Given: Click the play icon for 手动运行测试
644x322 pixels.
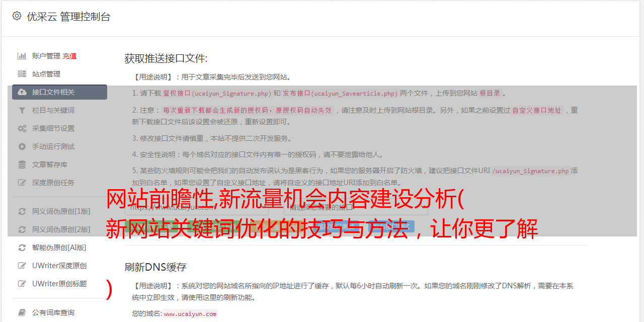Looking at the screenshot, I should tap(22, 146).
